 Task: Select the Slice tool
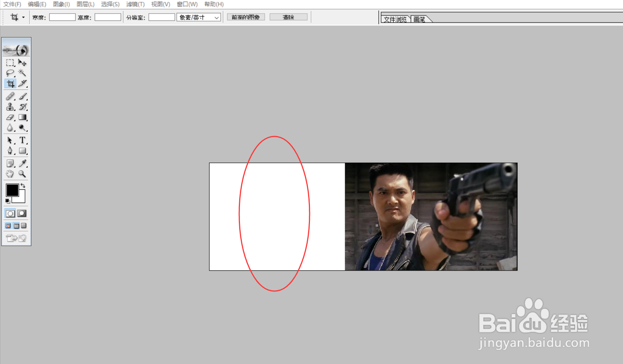click(x=22, y=84)
